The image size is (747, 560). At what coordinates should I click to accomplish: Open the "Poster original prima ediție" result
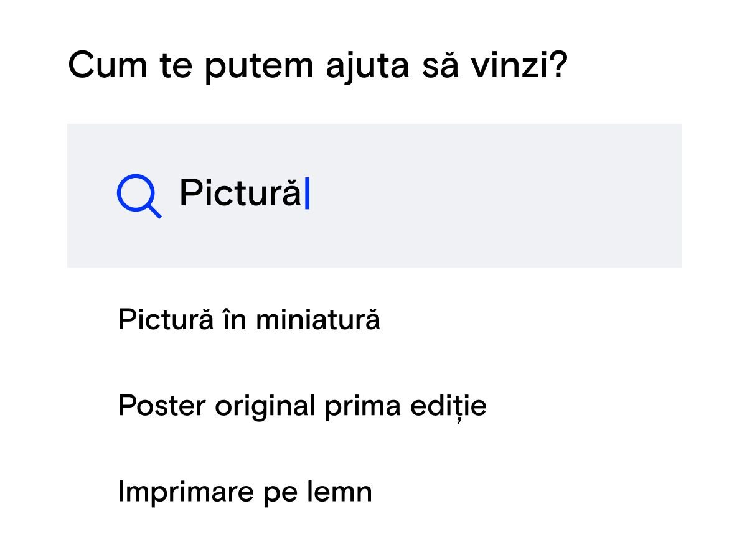point(302,406)
